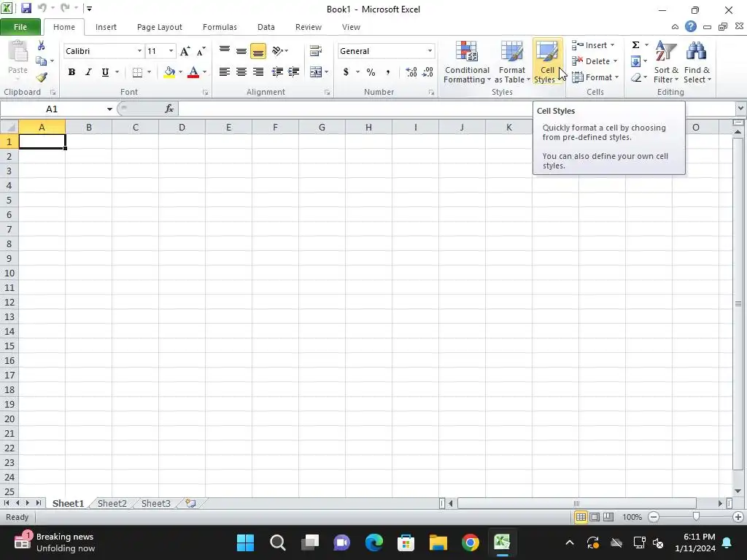The image size is (747, 560).
Task: Open the General number format dropdown
Action: (430, 51)
